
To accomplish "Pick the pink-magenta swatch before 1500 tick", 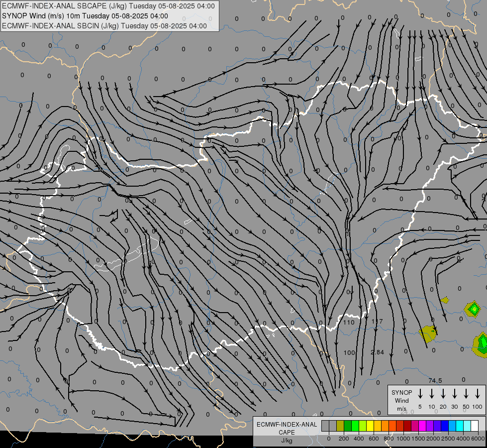I will coord(415,426).
